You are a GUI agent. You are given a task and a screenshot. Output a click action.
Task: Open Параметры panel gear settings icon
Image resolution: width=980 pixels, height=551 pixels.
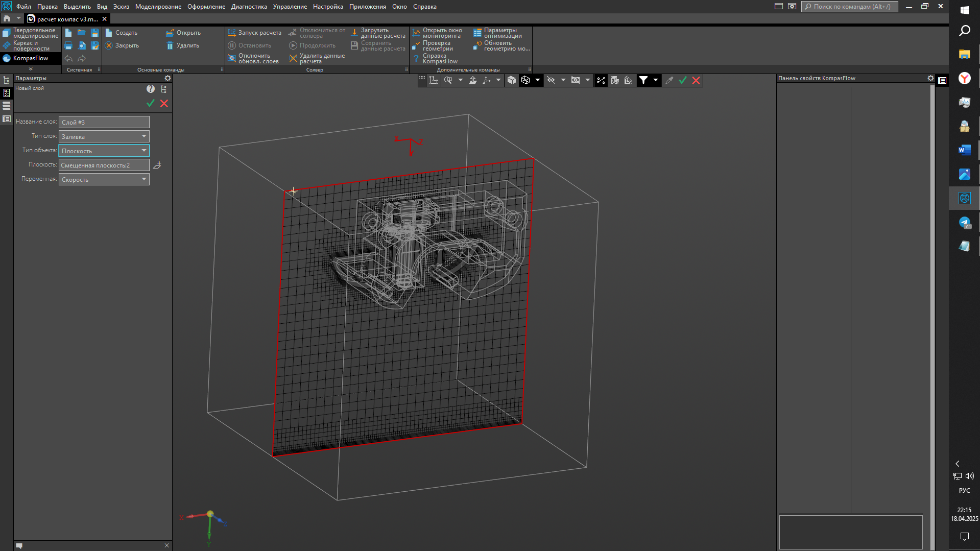[x=168, y=78]
